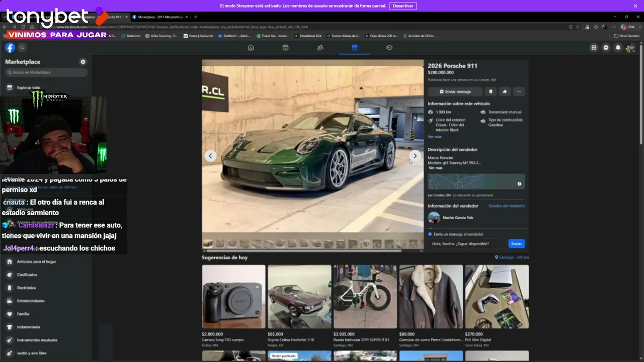Select the first photo thumbnail in the strip

pos(208,244)
